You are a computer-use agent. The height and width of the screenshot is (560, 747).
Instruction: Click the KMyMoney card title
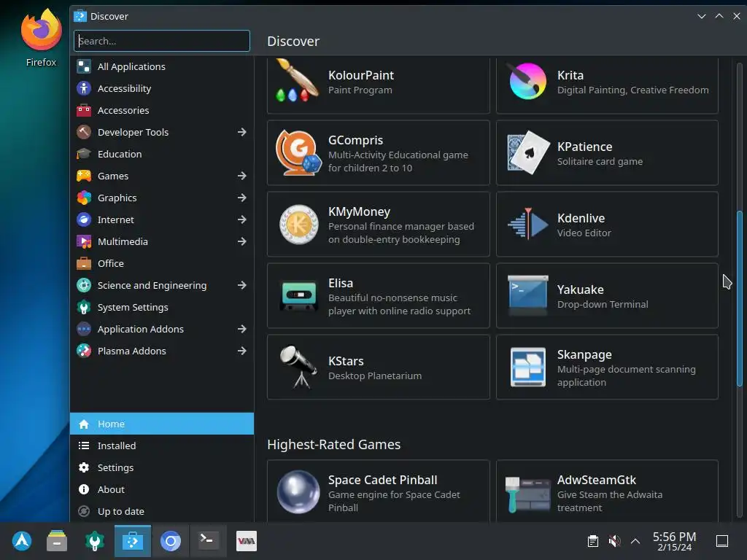[x=359, y=211]
